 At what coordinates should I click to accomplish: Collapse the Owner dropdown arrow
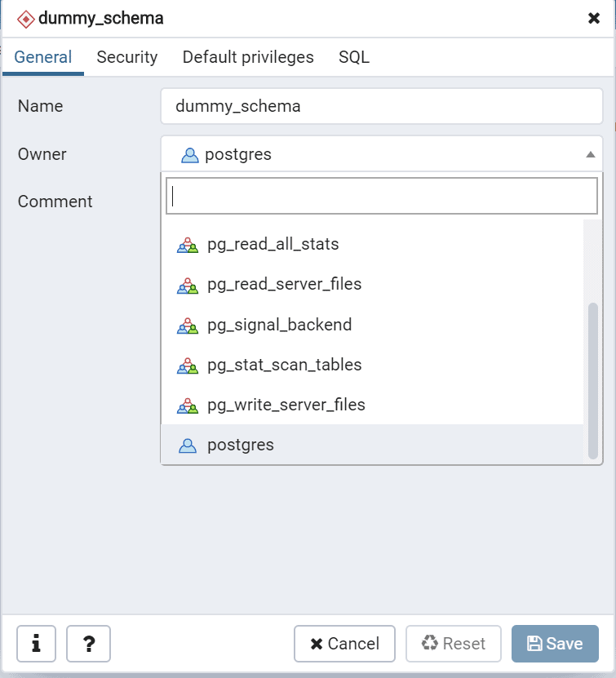tap(590, 154)
